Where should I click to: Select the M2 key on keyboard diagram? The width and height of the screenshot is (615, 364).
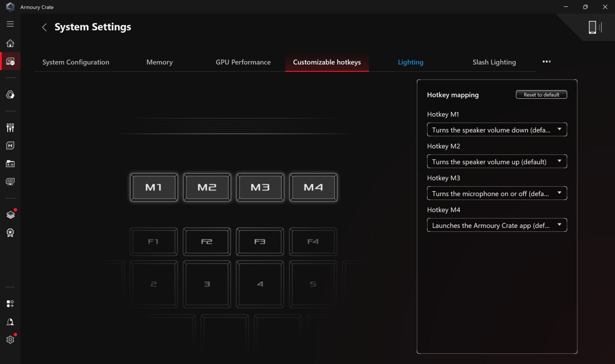coord(207,187)
